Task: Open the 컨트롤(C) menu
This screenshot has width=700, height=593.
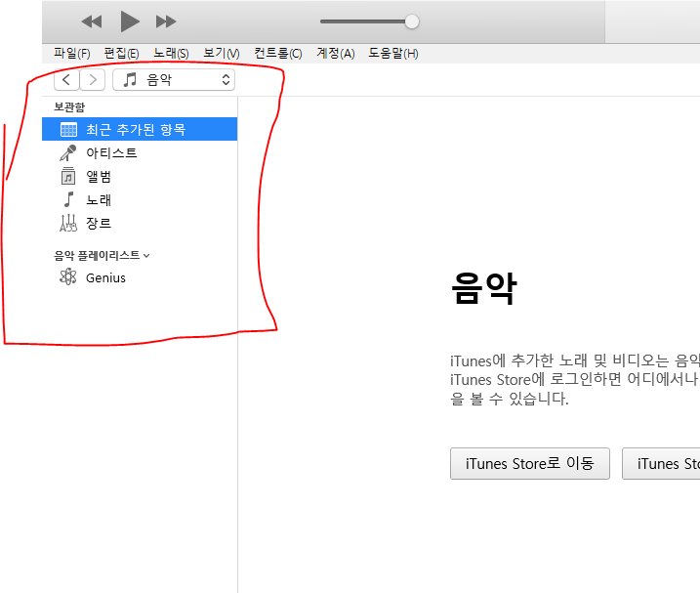Action: 278,54
